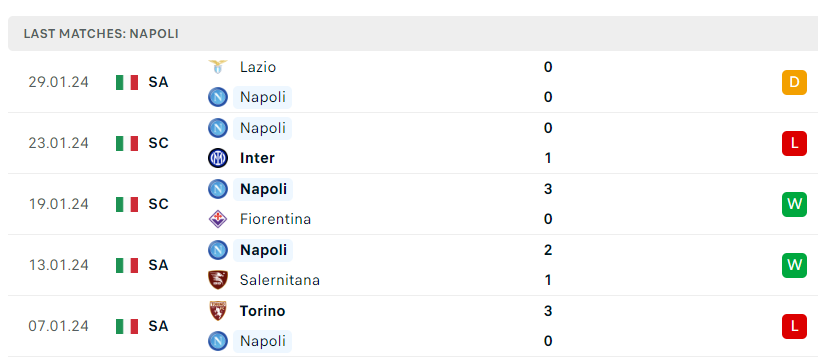Viewport: 818px width, 361px height.
Task: Click green W badge for Salernitana match
Action: tap(794, 266)
